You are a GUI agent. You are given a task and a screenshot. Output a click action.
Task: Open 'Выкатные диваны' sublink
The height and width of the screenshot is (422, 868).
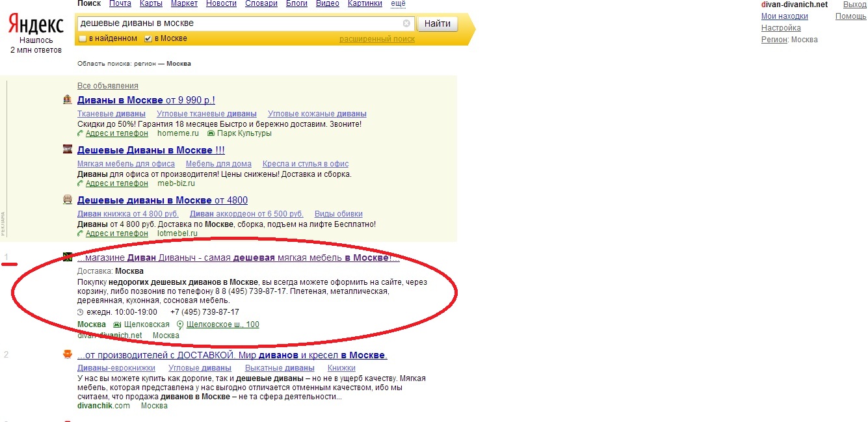point(278,369)
